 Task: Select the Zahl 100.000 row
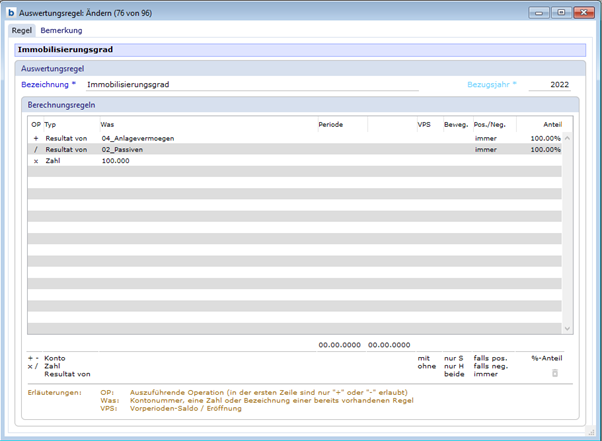click(x=115, y=160)
